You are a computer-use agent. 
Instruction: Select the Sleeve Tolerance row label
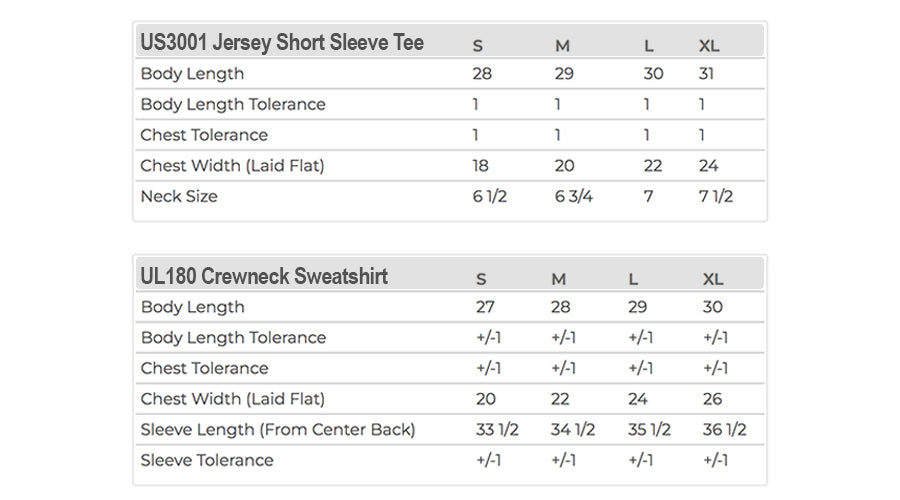click(x=207, y=460)
